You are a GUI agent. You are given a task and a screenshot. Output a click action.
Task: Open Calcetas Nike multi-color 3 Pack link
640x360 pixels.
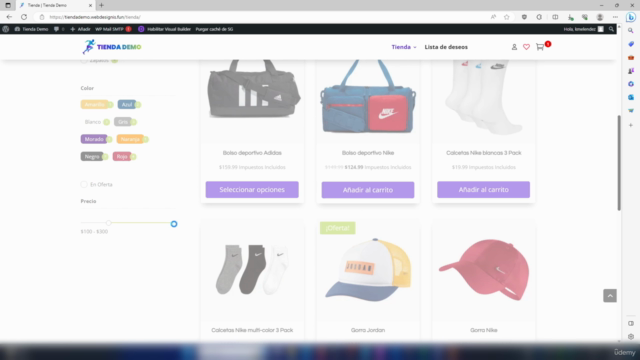(252, 330)
